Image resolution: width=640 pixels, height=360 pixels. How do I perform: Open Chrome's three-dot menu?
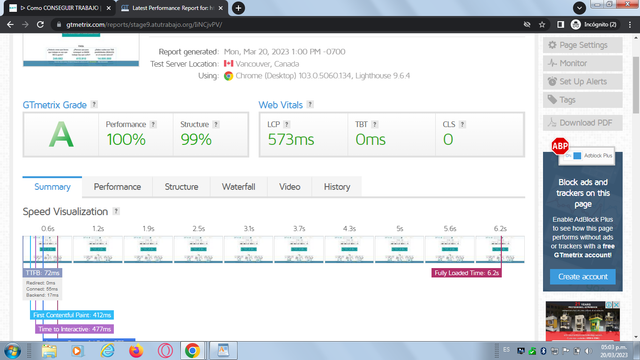(630, 24)
